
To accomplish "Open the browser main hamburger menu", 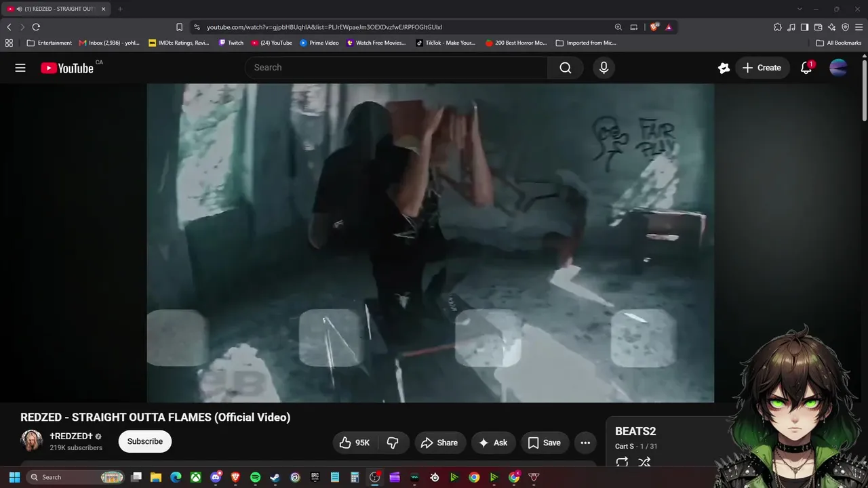I will (859, 27).
